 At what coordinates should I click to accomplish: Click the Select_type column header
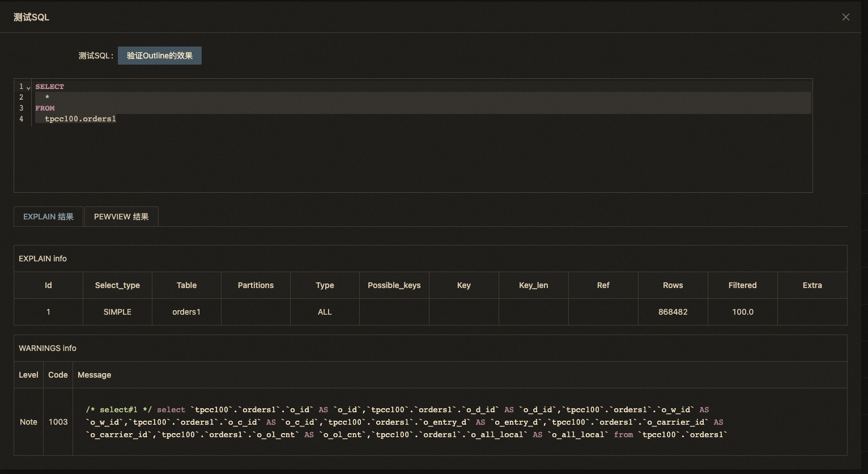point(117,285)
